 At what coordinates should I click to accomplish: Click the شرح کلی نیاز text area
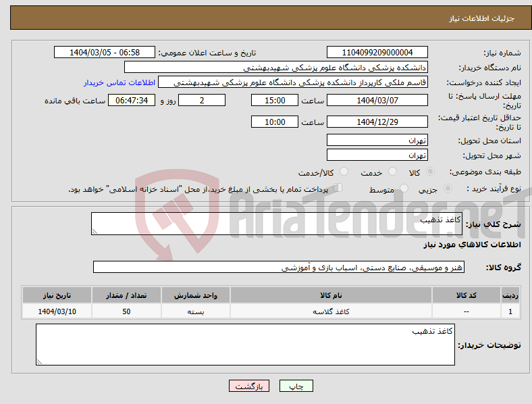coord(277,224)
